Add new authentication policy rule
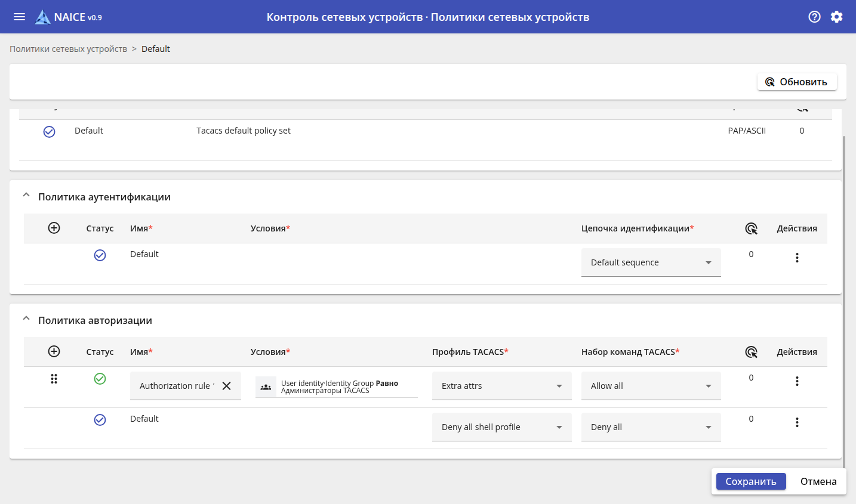The height and width of the screenshot is (504, 856). (54, 228)
